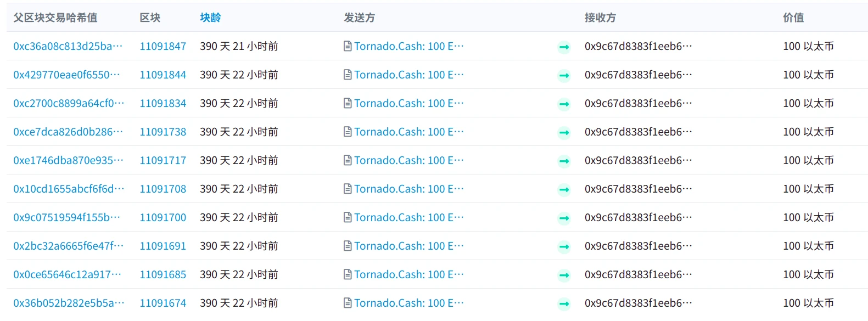This screenshot has height=321, width=868.
Task: Open Tornado.Cash sender in block 11091691 row
Action: pos(409,246)
